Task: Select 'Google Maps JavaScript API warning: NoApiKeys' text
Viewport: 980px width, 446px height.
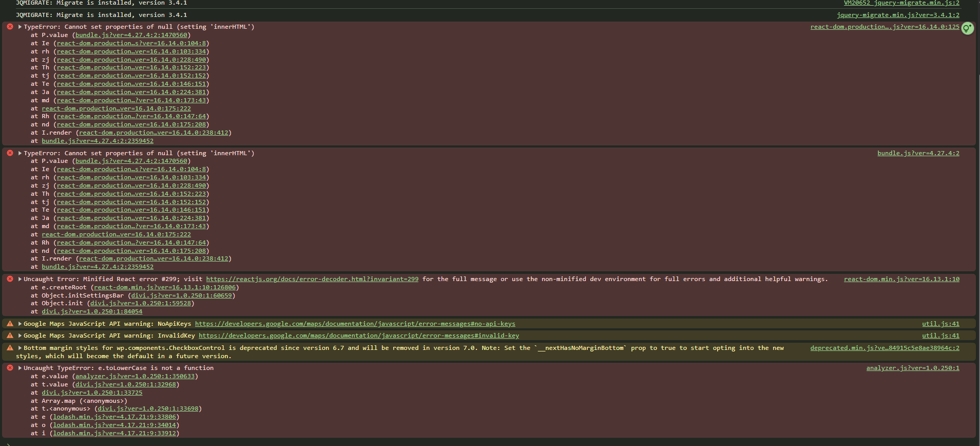Action: click(x=107, y=324)
